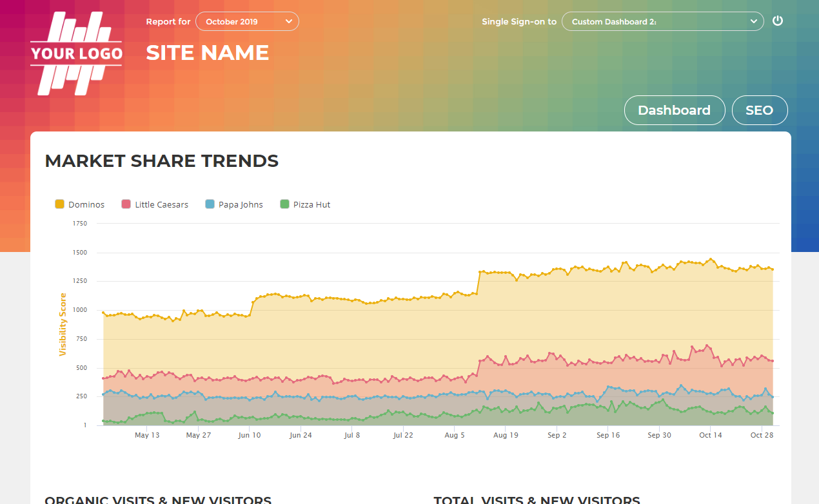Click the SITE NAME heading
The height and width of the screenshot is (504, 819).
207,52
